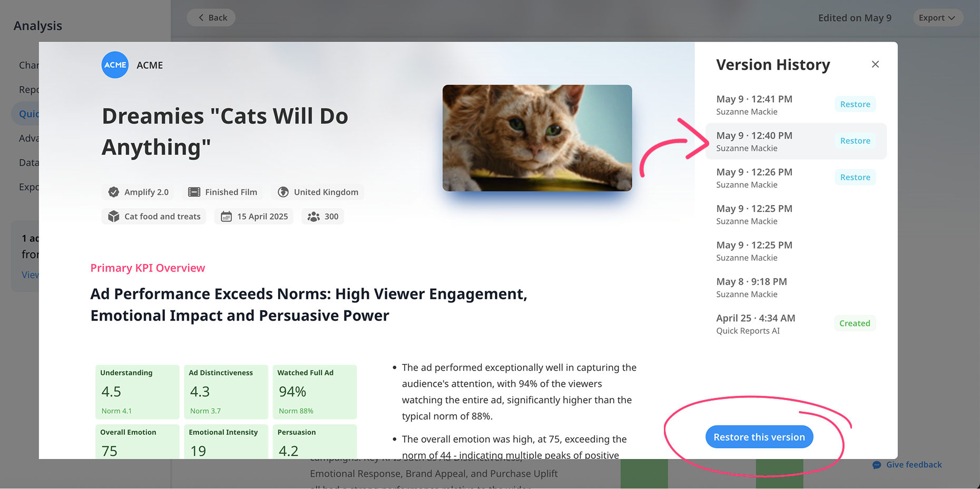Select the April 25 4:34 AM version
This screenshot has height=489, width=980.
[796, 324]
